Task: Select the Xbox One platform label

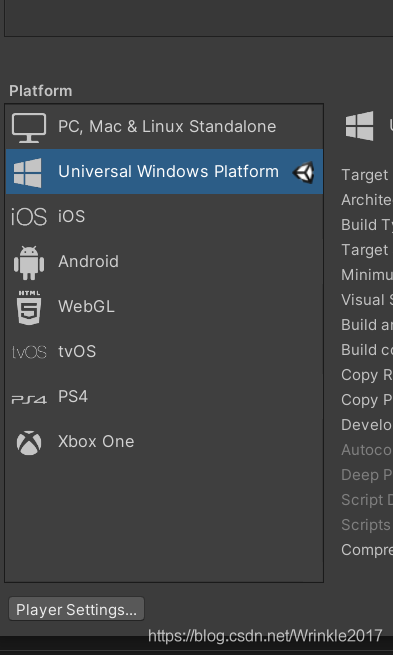Action: [x=96, y=442]
